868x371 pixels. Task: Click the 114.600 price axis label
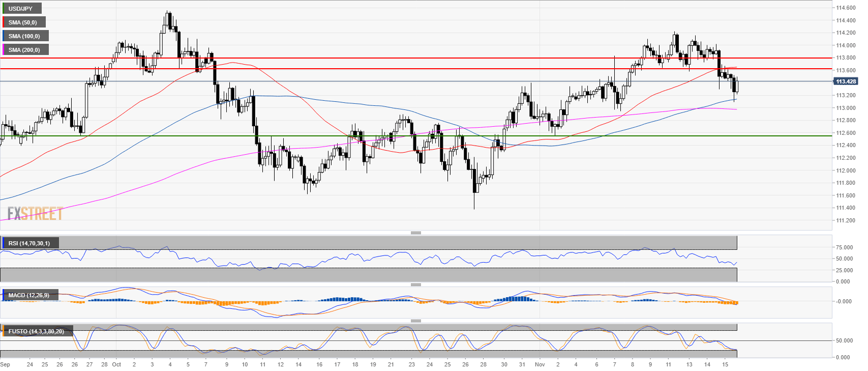tap(846, 8)
